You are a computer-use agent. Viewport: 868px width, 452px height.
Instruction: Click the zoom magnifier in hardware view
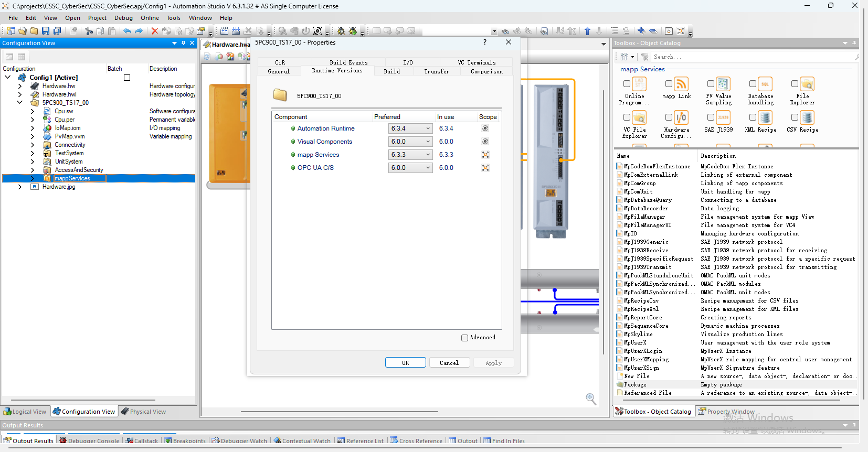point(591,399)
